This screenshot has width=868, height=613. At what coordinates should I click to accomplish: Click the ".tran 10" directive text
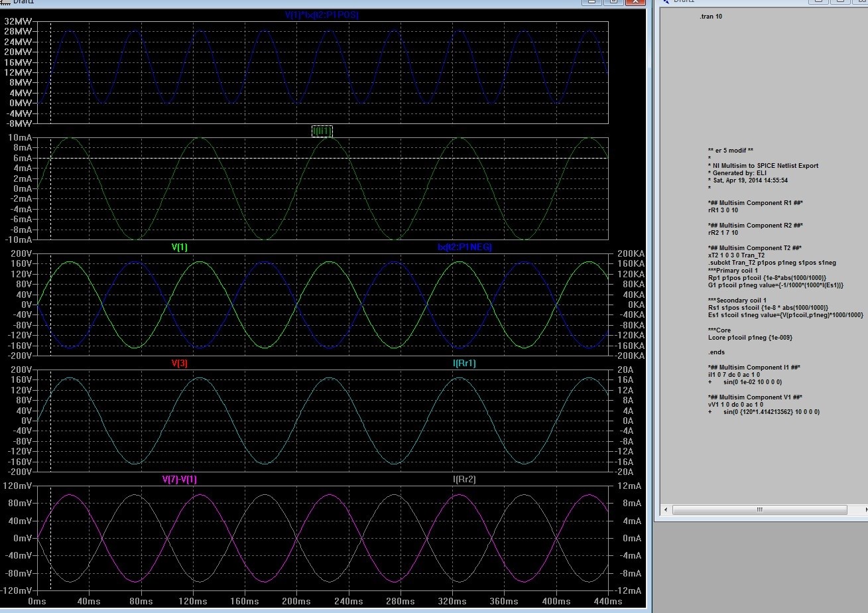[711, 16]
